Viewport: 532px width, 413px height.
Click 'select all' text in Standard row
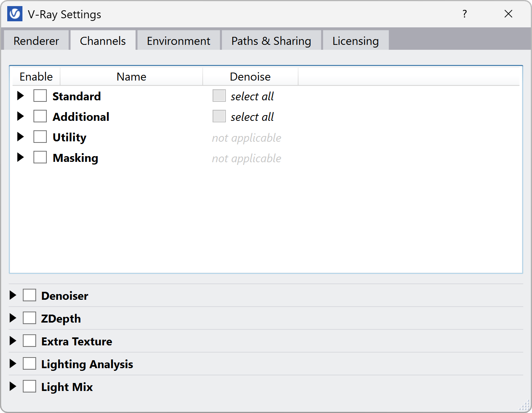[x=252, y=96]
